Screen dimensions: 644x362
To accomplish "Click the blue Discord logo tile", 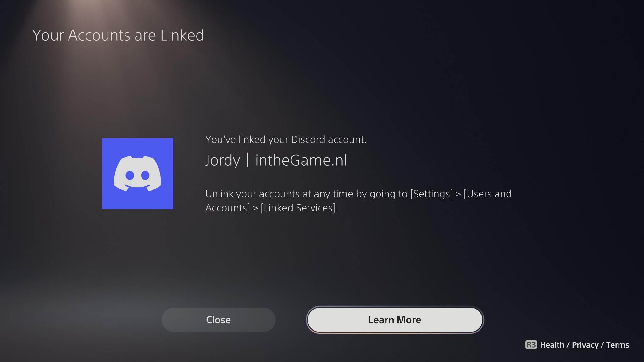I will (137, 173).
